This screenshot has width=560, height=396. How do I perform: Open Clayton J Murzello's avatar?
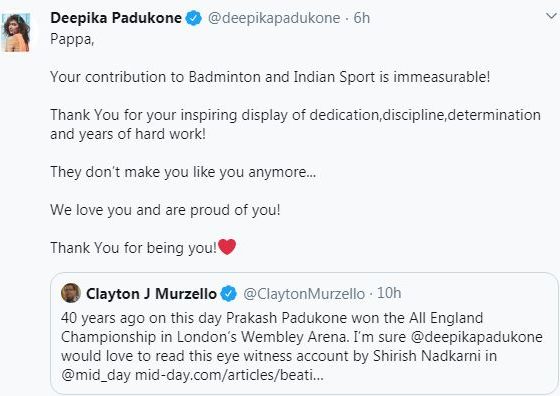click(x=71, y=293)
